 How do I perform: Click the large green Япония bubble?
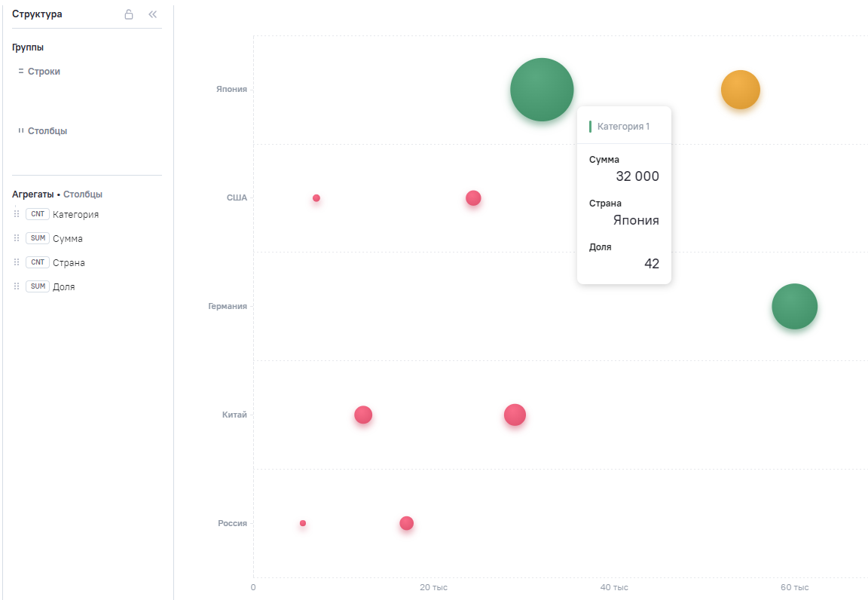click(542, 89)
